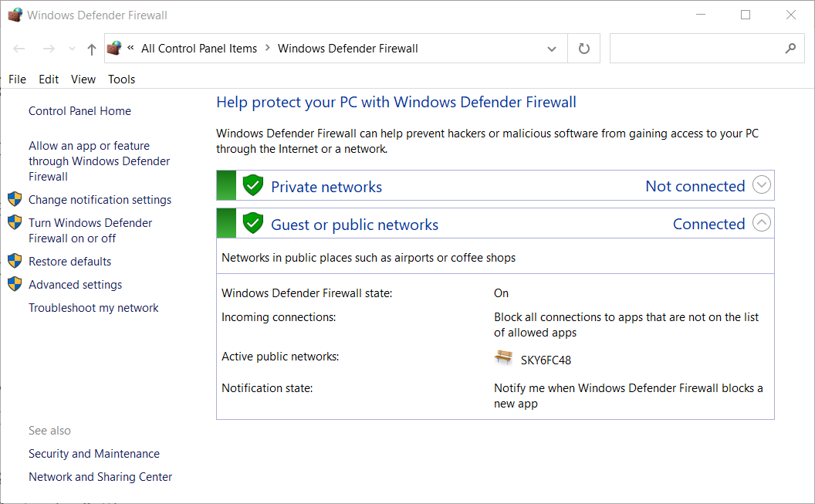Open Change notification settings

click(100, 200)
